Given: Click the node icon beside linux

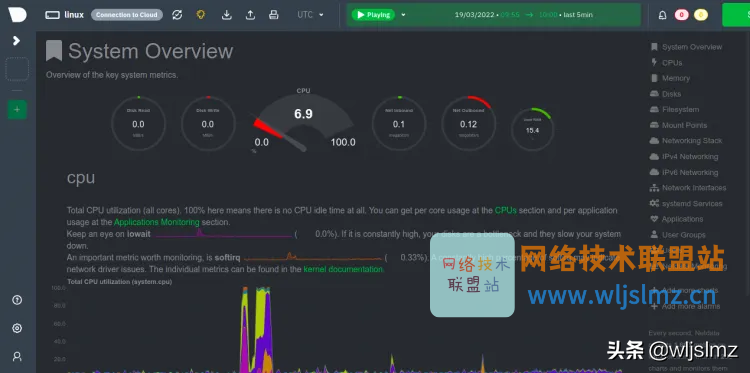Looking at the screenshot, I should (53, 15).
